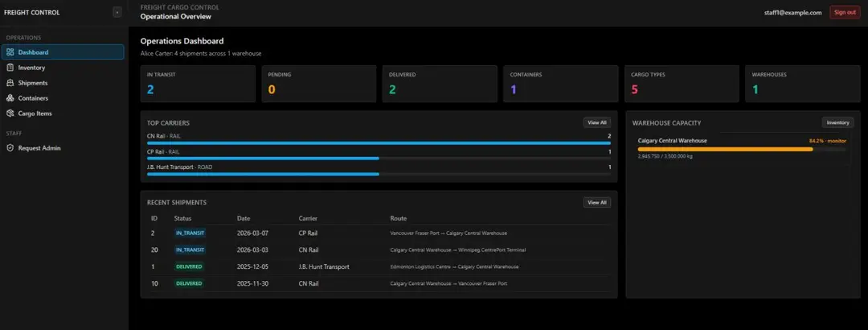This screenshot has width=868, height=330.
Task: Click DELIVERED badge for shipment 1
Action: pos(190,266)
